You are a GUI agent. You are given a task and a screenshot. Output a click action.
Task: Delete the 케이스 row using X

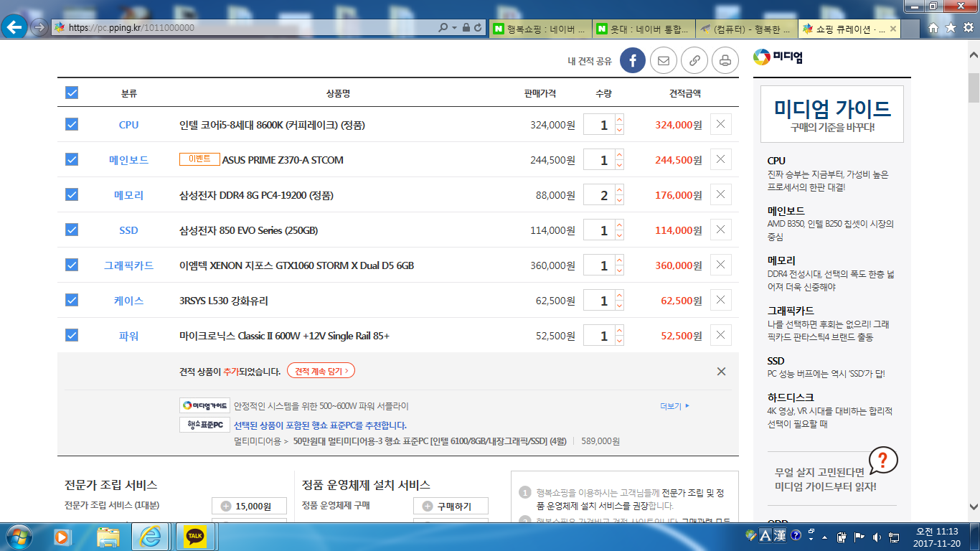pyautogui.click(x=721, y=300)
